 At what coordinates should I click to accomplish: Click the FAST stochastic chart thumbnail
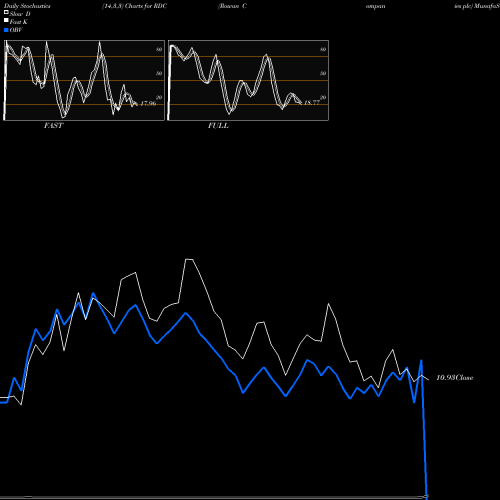click(84, 80)
